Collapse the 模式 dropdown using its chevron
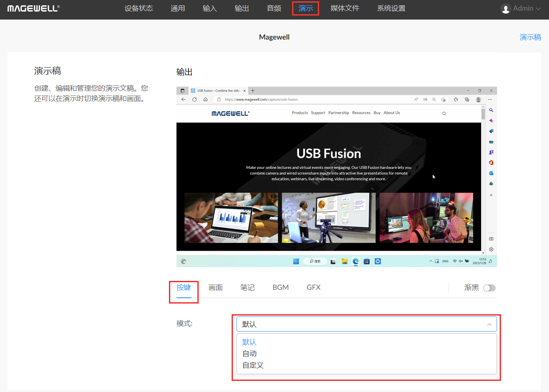The width and height of the screenshot is (549, 392). 489,324
